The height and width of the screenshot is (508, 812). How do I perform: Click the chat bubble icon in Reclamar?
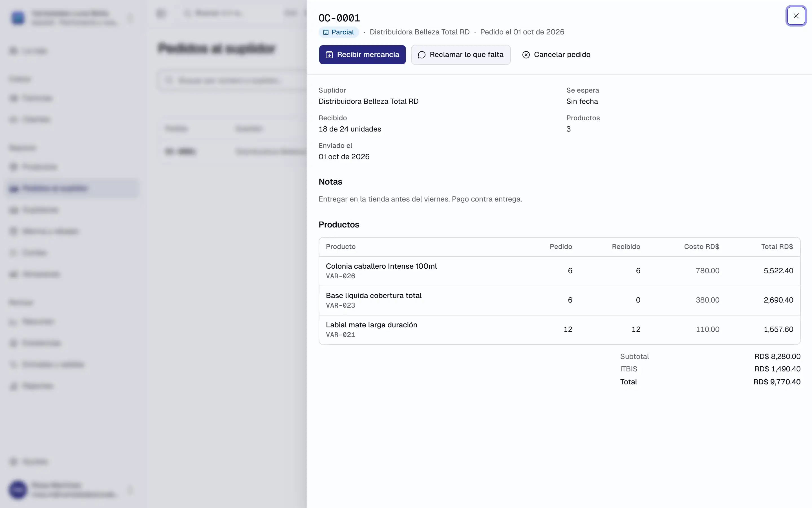click(422, 55)
